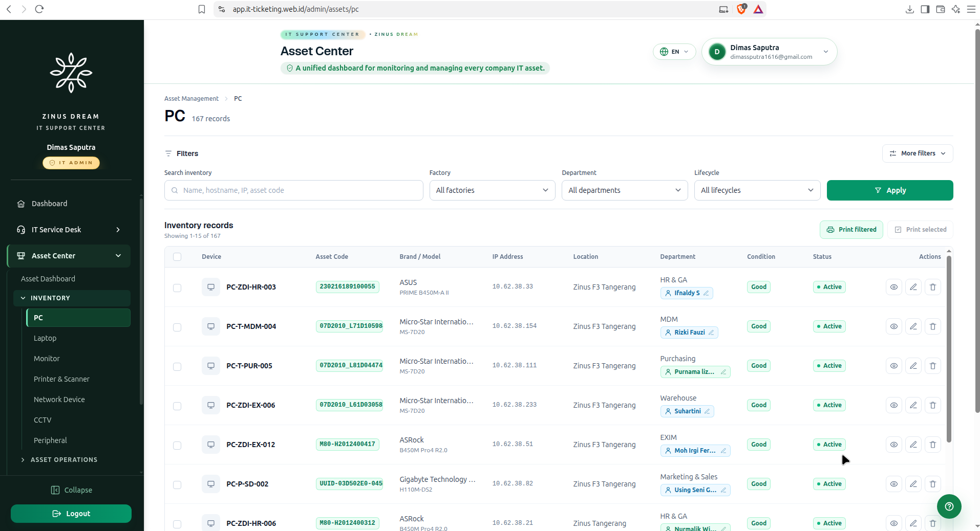Delete PC-T-PUR-005 with trash icon
This screenshot has width=980, height=531.
932,366
